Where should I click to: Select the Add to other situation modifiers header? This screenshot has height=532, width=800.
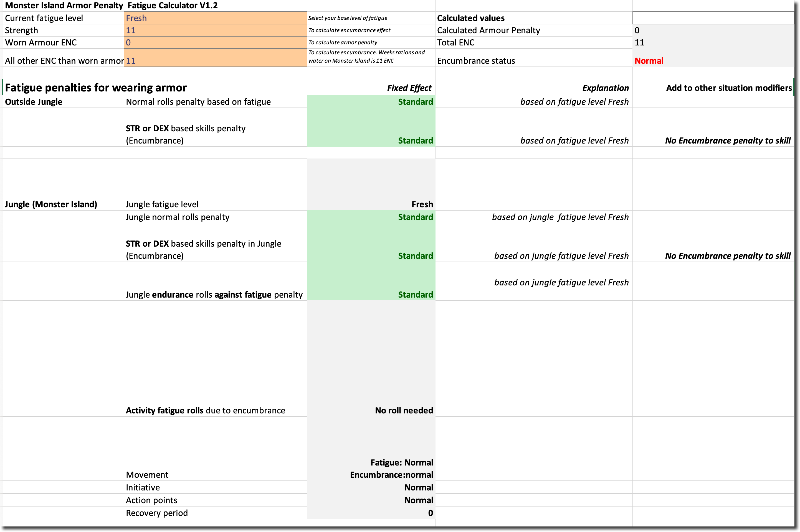coord(729,88)
